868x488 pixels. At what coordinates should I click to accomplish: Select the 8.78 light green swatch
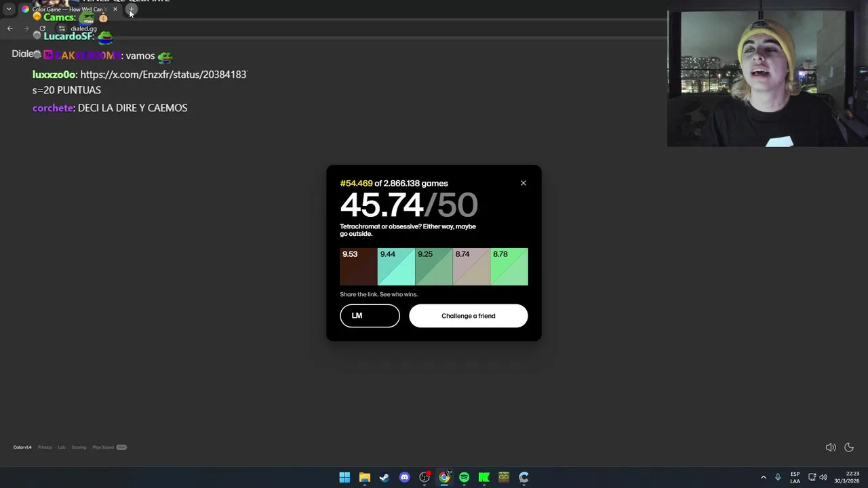click(x=509, y=267)
